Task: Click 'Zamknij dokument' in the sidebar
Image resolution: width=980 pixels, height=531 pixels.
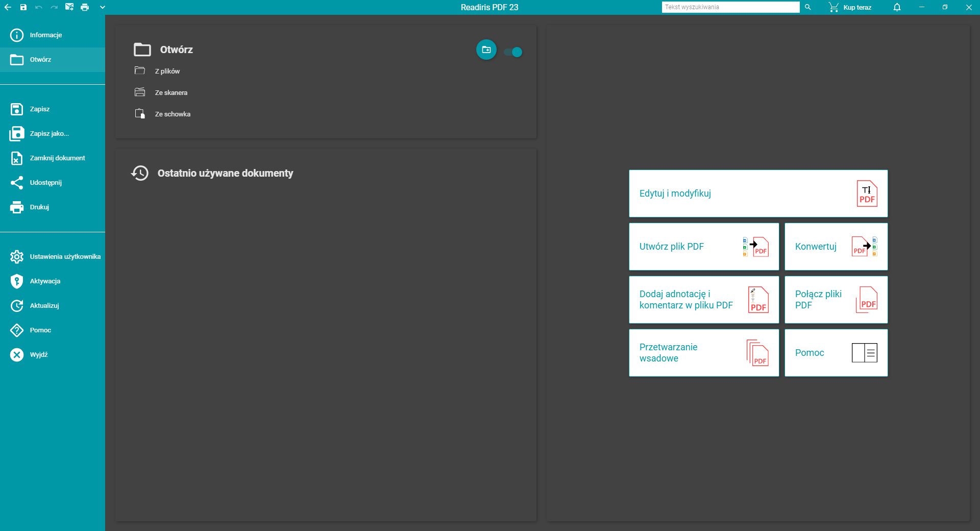Action: pos(53,158)
